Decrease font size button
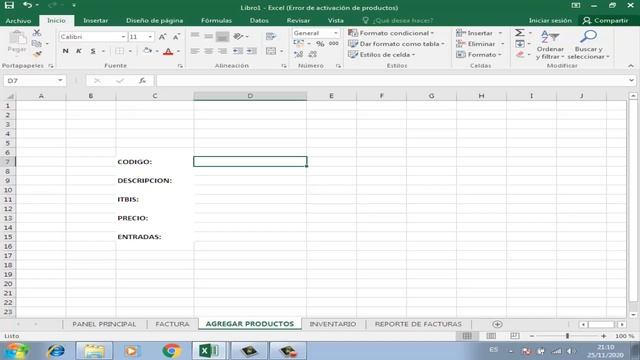Image resolution: width=640 pixels, height=360 pixels. [x=176, y=37]
